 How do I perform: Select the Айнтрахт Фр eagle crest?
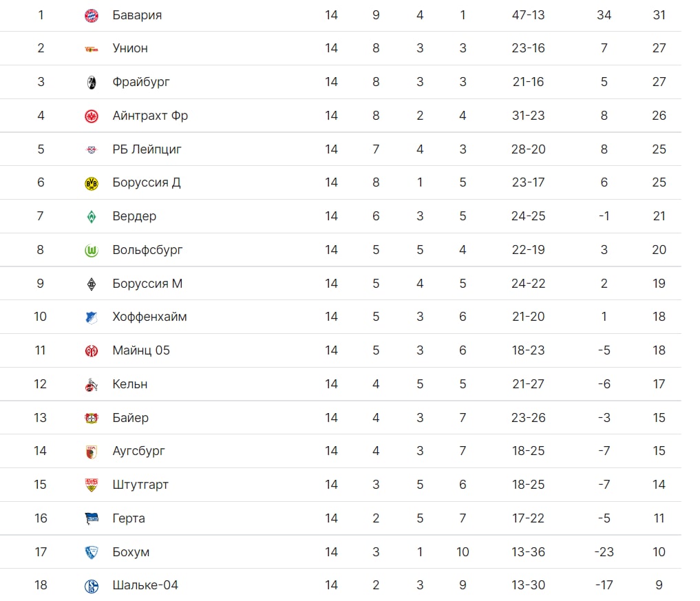pyautogui.click(x=92, y=116)
